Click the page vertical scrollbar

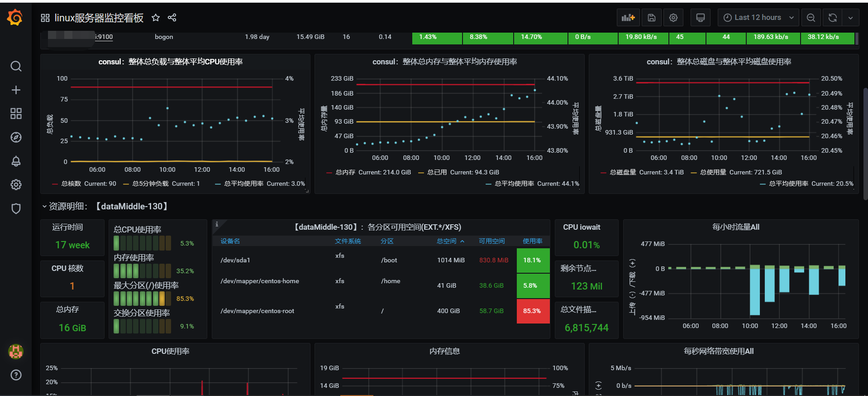click(865, 144)
